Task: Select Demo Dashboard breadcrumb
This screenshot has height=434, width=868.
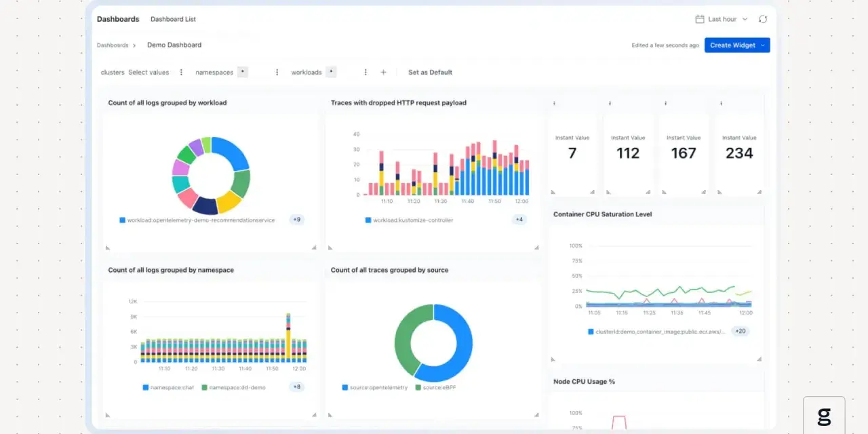Action: pyautogui.click(x=174, y=45)
